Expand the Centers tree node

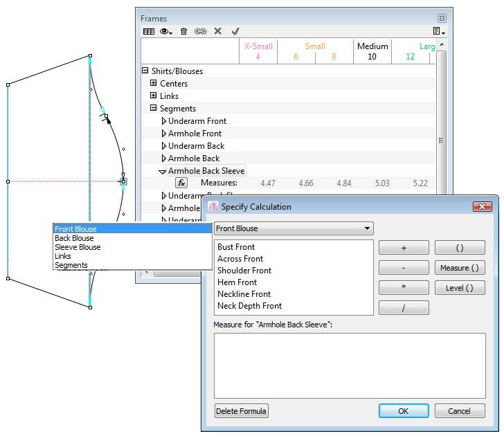[154, 83]
